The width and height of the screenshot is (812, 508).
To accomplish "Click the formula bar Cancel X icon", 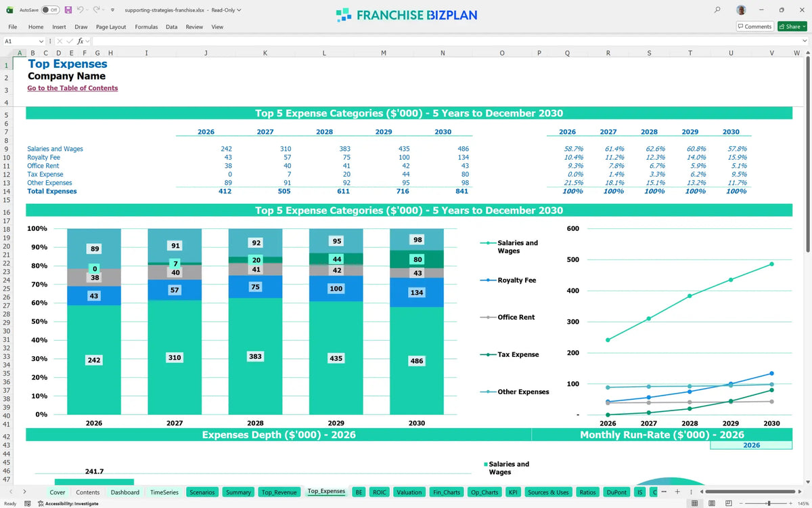I will click(61, 41).
